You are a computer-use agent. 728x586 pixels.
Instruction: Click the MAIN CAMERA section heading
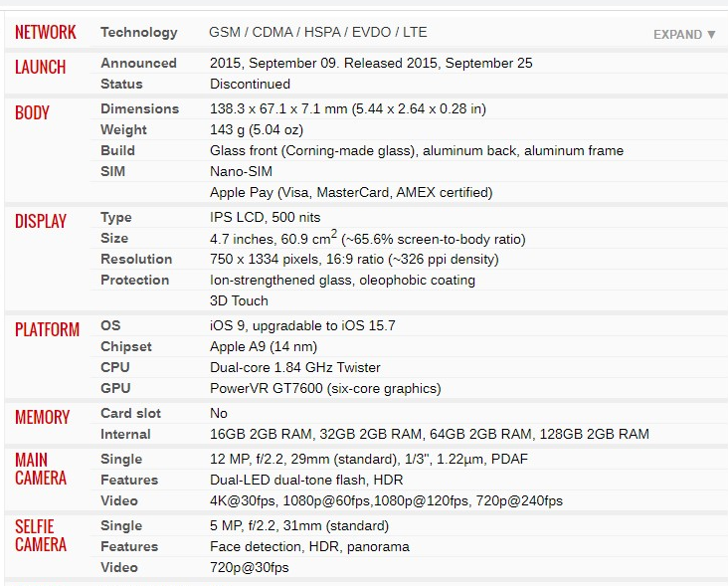(41, 469)
